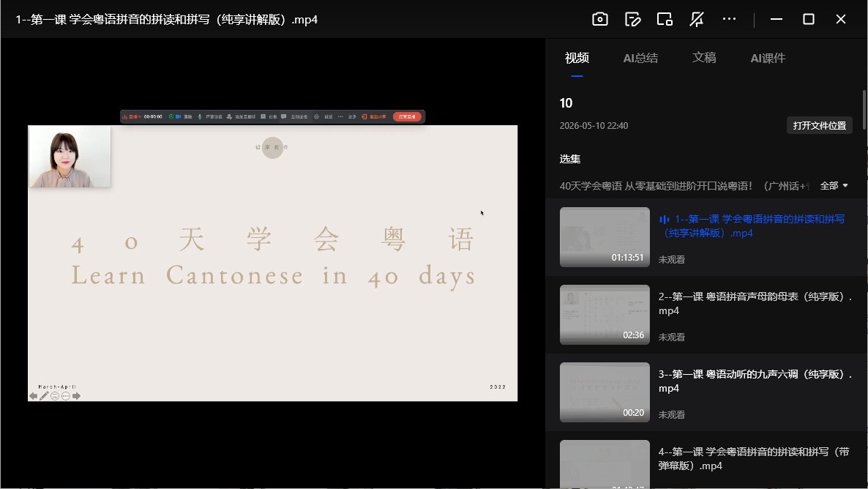Click the 打开文件位置 button

point(819,126)
